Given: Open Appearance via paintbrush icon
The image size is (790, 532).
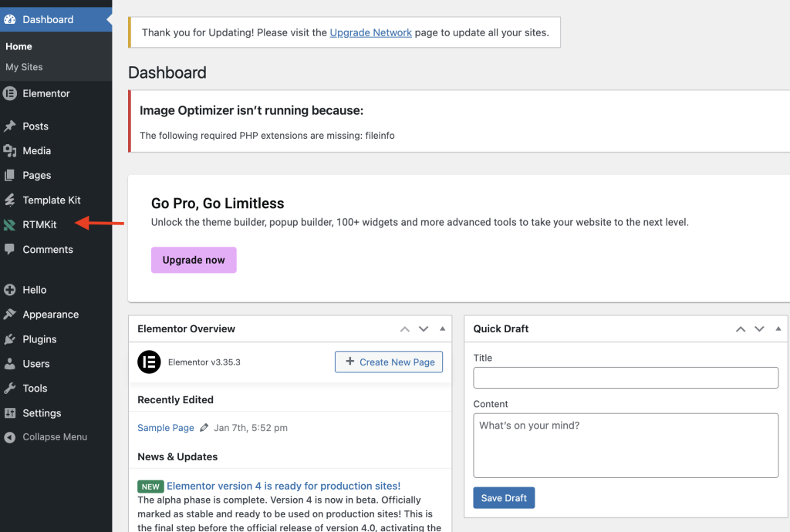Looking at the screenshot, I should tap(10, 315).
